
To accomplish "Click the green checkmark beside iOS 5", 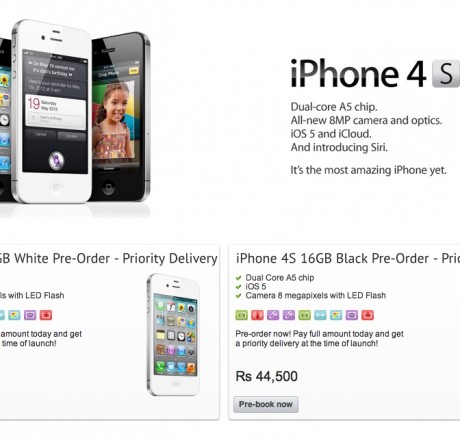I will [238, 287].
